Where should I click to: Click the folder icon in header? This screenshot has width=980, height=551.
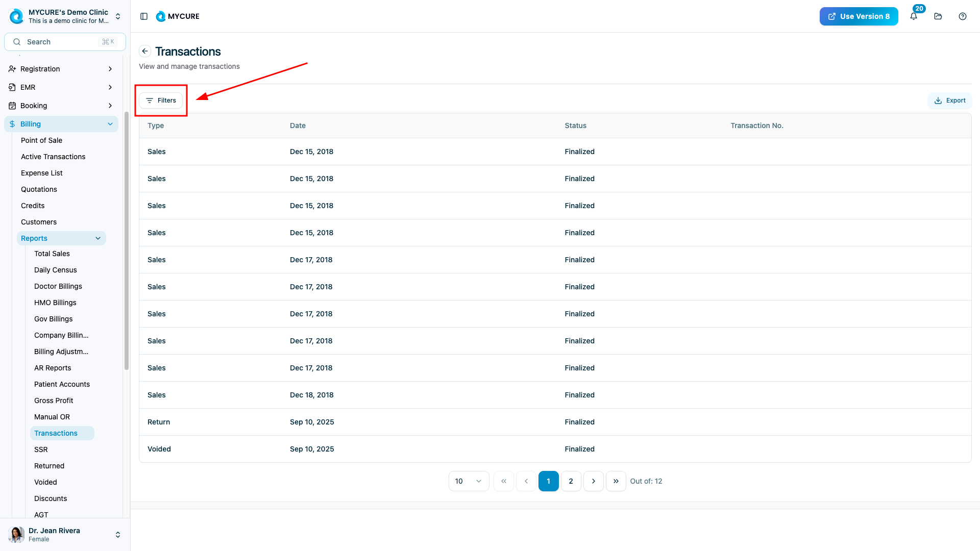(x=938, y=16)
